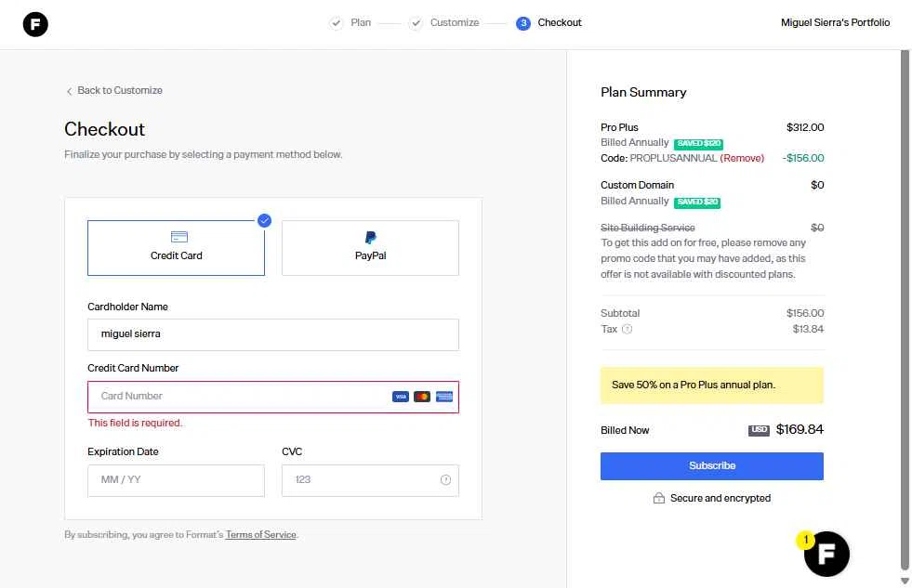Click the Custom Domain SAVED badge

[697, 203]
